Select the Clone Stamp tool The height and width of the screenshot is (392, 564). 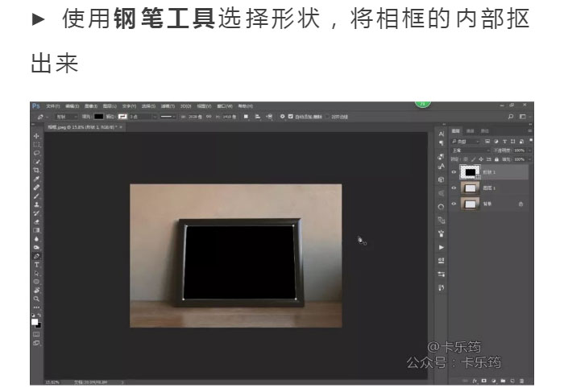[x=36, y=204]
